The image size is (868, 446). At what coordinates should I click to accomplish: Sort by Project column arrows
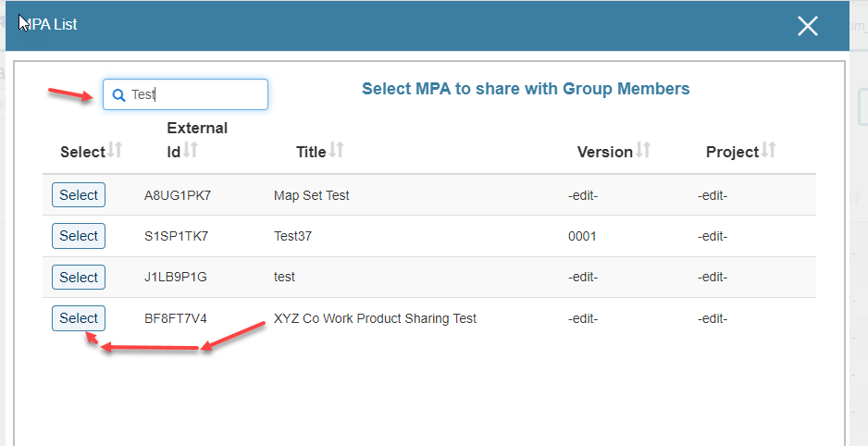coord(768,150)
